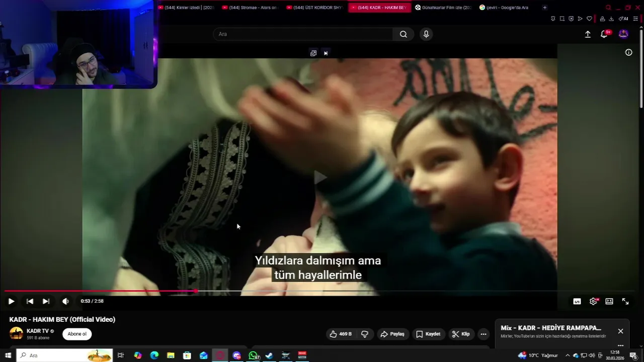The height and width of the screenshot is (362, 644).
Task: Open video player settings gear
Action: (593, 301)
